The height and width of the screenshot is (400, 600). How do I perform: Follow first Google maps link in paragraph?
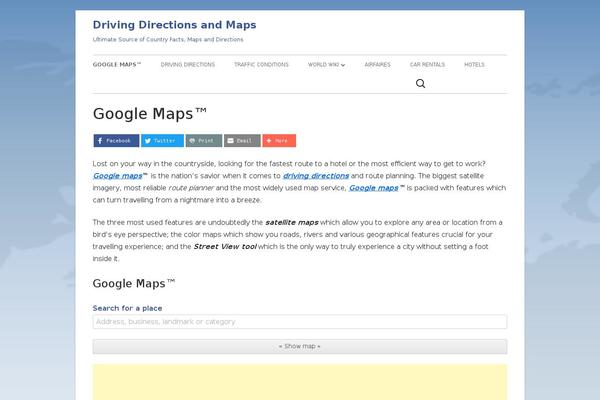tap(118, 176)
